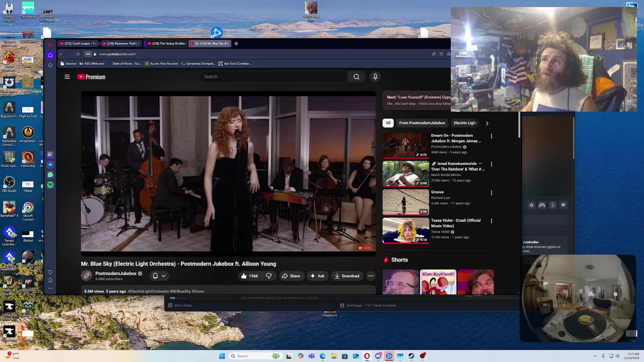Viewport: 644px width, 362px height.
Task: Switch to the Paramore browser tab
Action: 121,43
